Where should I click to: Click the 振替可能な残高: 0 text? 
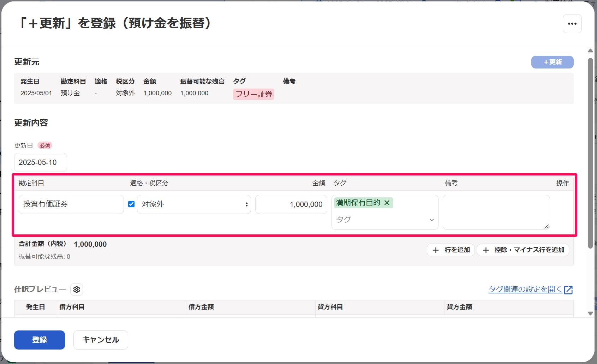point(44,257)
